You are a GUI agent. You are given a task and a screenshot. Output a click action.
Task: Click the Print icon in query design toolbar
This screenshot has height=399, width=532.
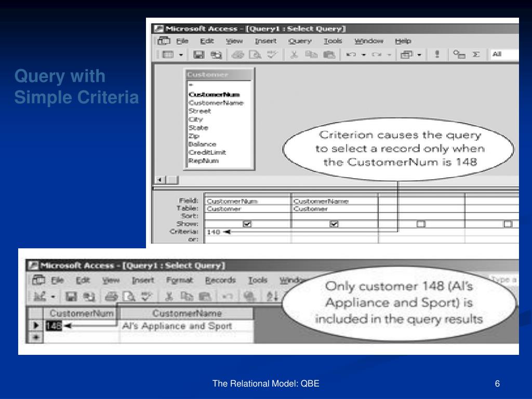click(x=237, y=54)
